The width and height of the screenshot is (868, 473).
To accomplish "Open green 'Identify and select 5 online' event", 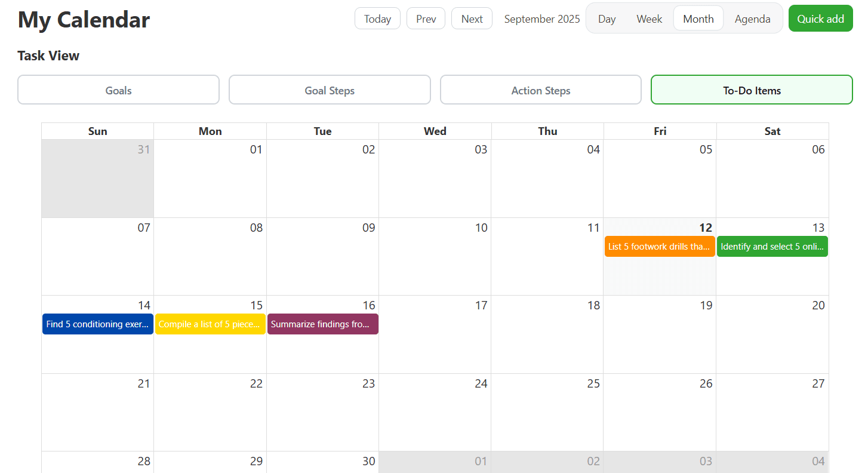I will 772,247.
